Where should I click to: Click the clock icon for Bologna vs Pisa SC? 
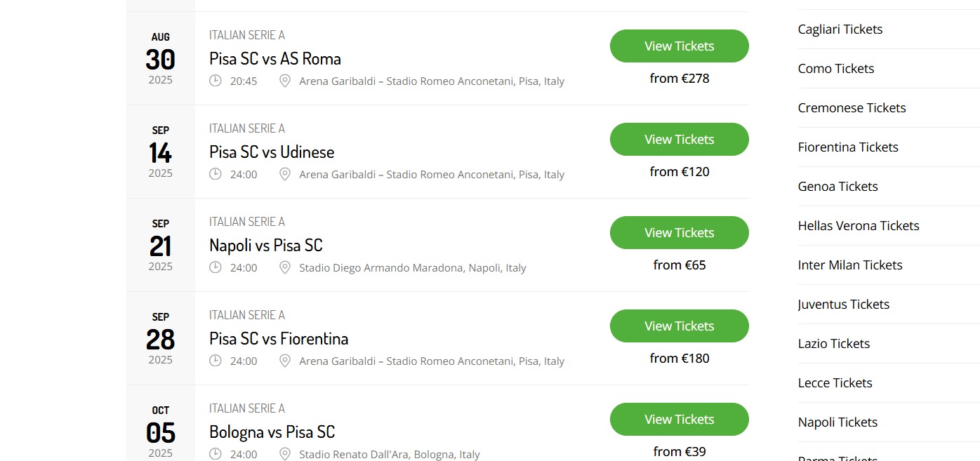click(x=216, y=454)
